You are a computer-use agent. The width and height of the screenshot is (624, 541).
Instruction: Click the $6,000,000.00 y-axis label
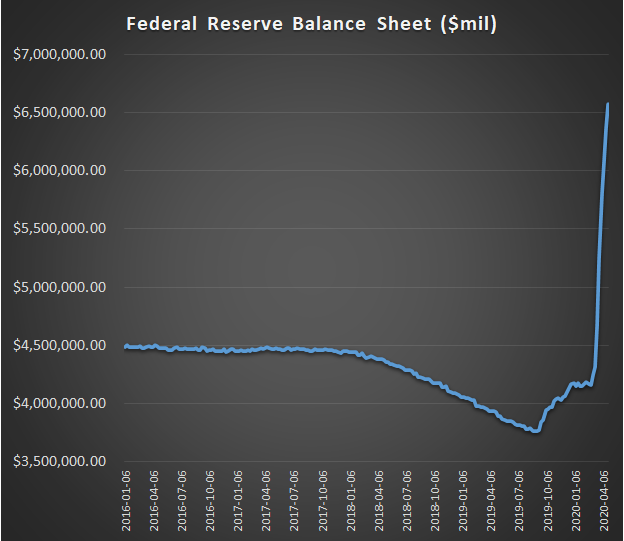(x=61, y=170)
